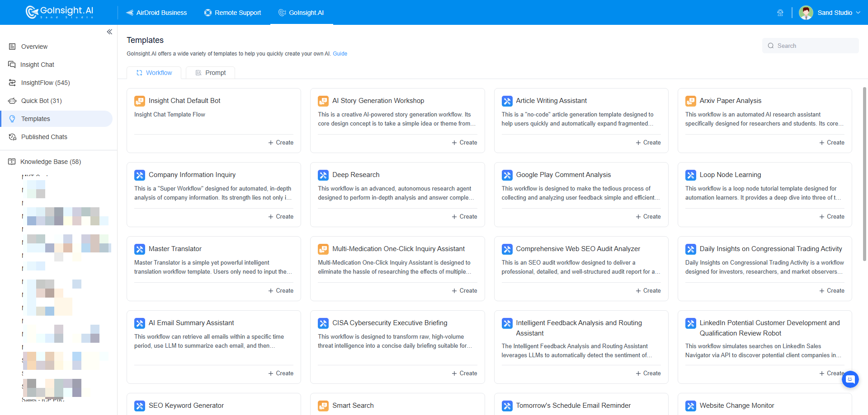The image size is (868, 415).
Task: Create the Arxiv Paper Analysis template
Action: [832, 142]
